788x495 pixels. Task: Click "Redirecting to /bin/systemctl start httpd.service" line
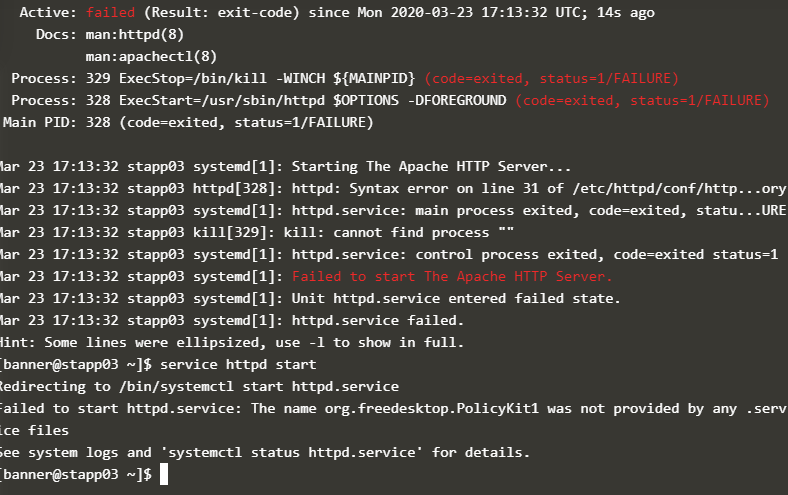(198, 386)
